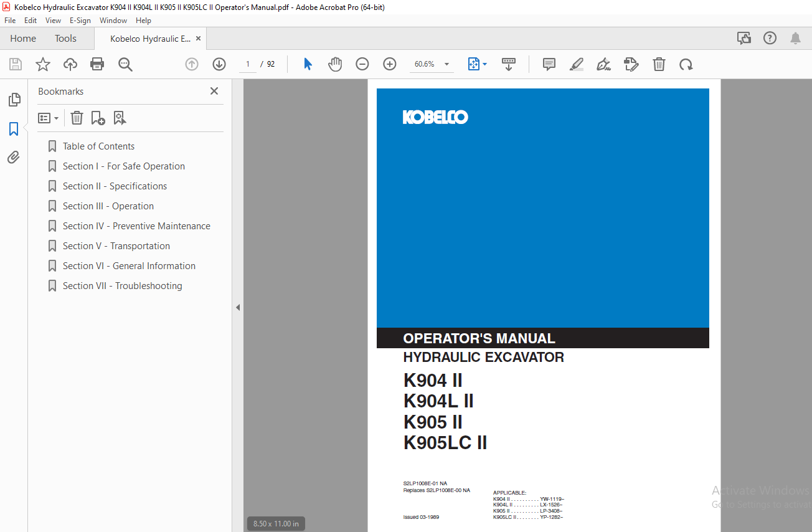
Task: Open Page Thumbnails panel in left sidebar
Action: (x=14, y=100)
